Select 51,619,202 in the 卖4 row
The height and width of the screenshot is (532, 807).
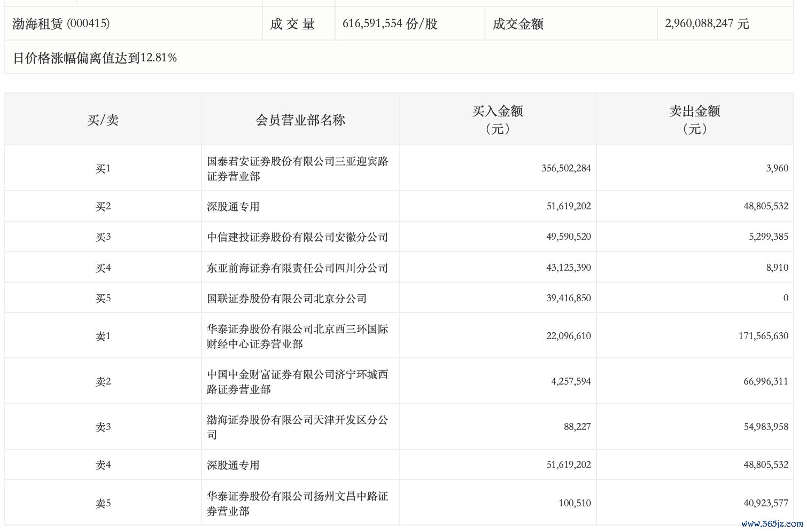[x=569, y=465]
